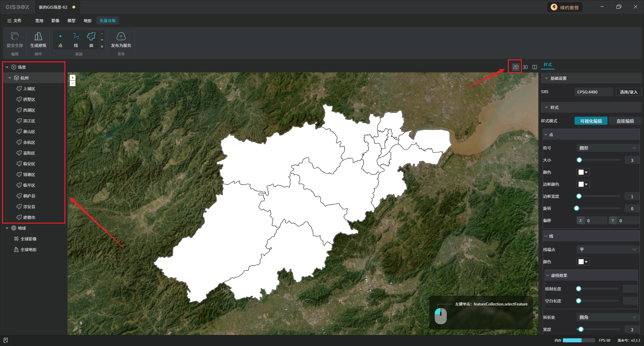Open the point symbol (圆形) dropdown
Screen dimensions: 644x346
click(607, 148)
